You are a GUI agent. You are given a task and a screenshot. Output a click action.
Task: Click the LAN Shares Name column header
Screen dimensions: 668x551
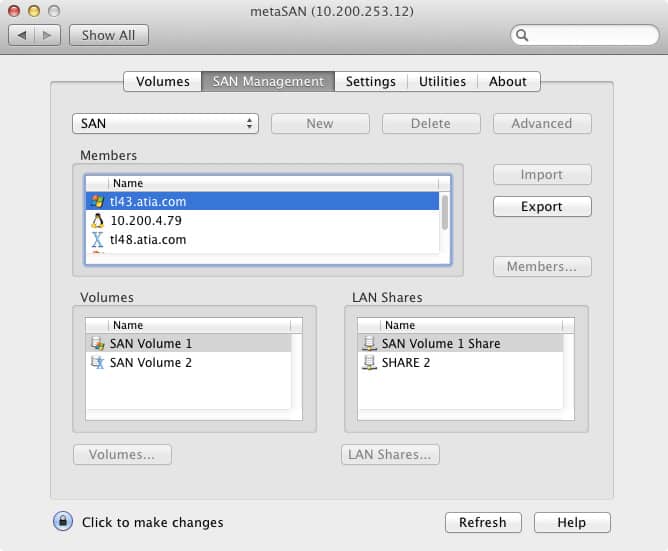[x=471, y=325]
